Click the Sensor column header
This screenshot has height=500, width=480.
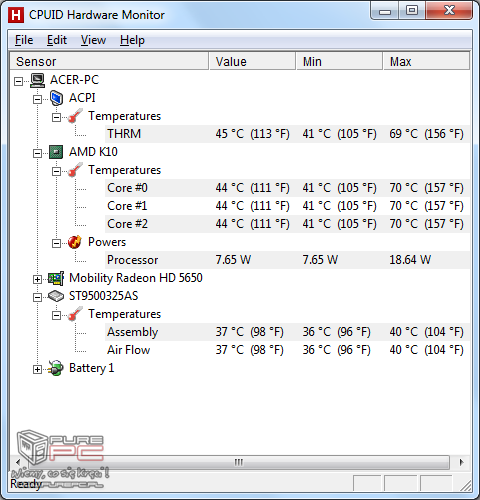pyautogui.click(x=109, y=61)
